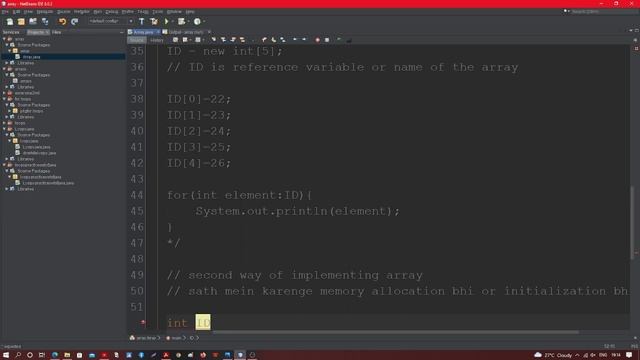This screenshot has height=360, width=640.
Task: Toggle bookmark on current line
Action: pyautogui.click(x=283, y=40)
